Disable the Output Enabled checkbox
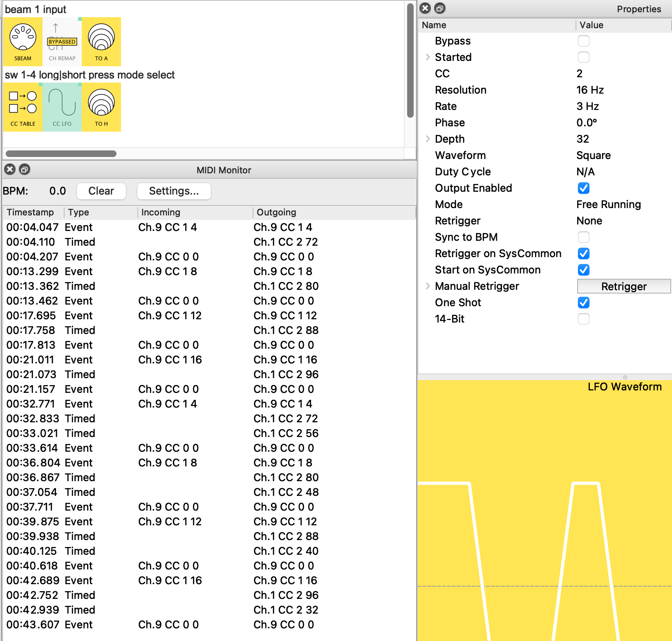This screenshot has height=641, width=672. [583, 188]
